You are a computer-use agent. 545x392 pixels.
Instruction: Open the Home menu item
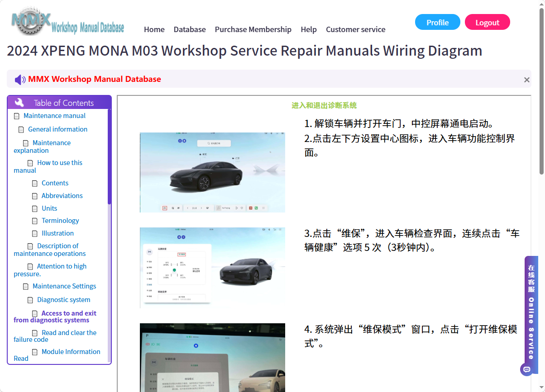[x=154, y=29]
